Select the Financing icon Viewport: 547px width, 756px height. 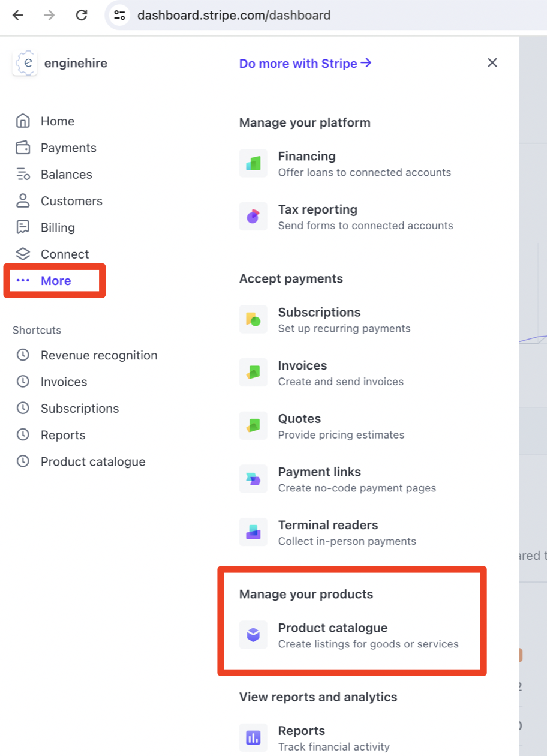pos(253,163)
